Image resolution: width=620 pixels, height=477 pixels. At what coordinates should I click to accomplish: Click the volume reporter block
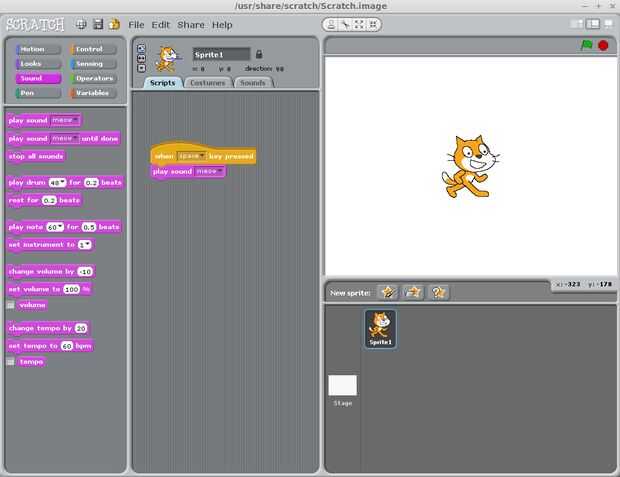click(x=32, y=305)
